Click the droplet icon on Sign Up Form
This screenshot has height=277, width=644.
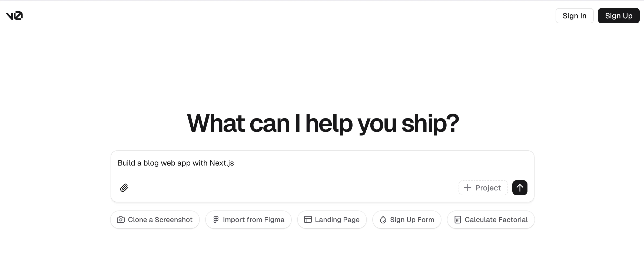(383, 220)
